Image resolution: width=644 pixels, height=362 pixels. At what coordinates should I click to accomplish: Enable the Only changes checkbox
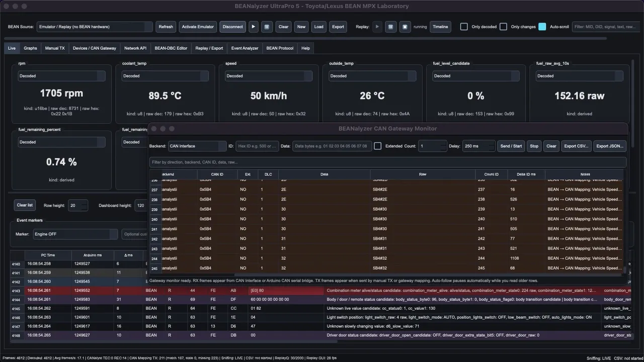[503, 27]
